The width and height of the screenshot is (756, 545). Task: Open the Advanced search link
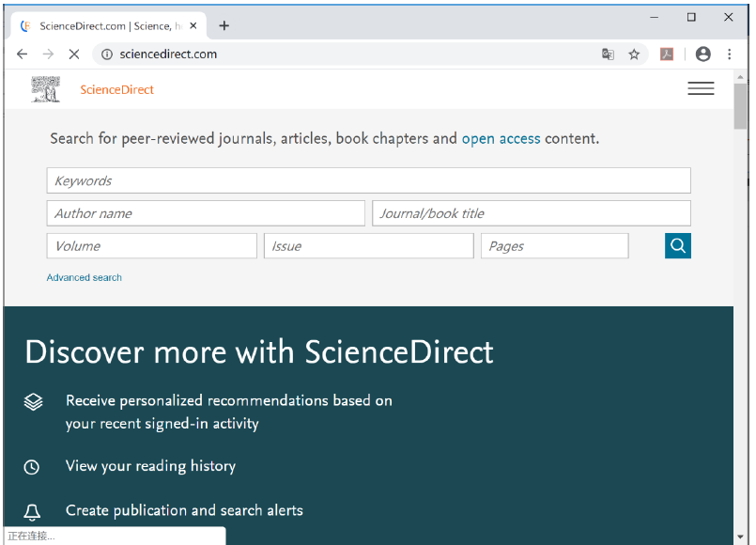coord(85,277)
